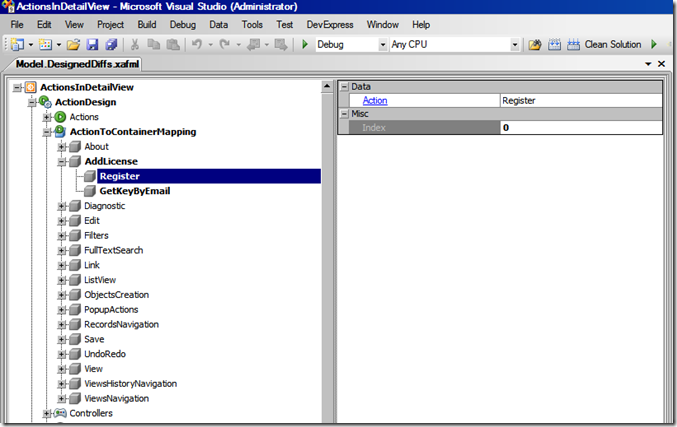
Task: Click the Copy icon in toolbar
Action: pos(154,44)
